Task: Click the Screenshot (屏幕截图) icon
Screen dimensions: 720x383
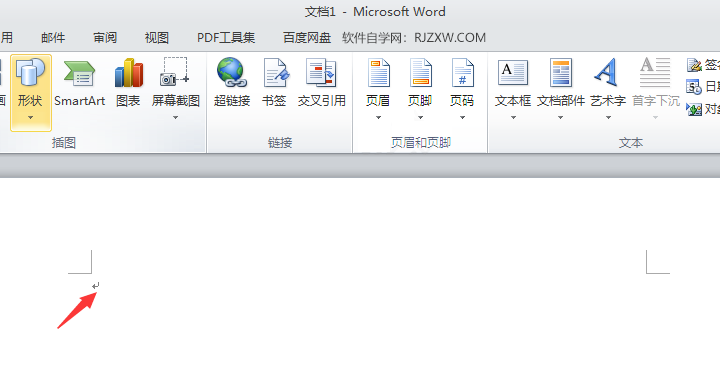Action: pos(175,72)
